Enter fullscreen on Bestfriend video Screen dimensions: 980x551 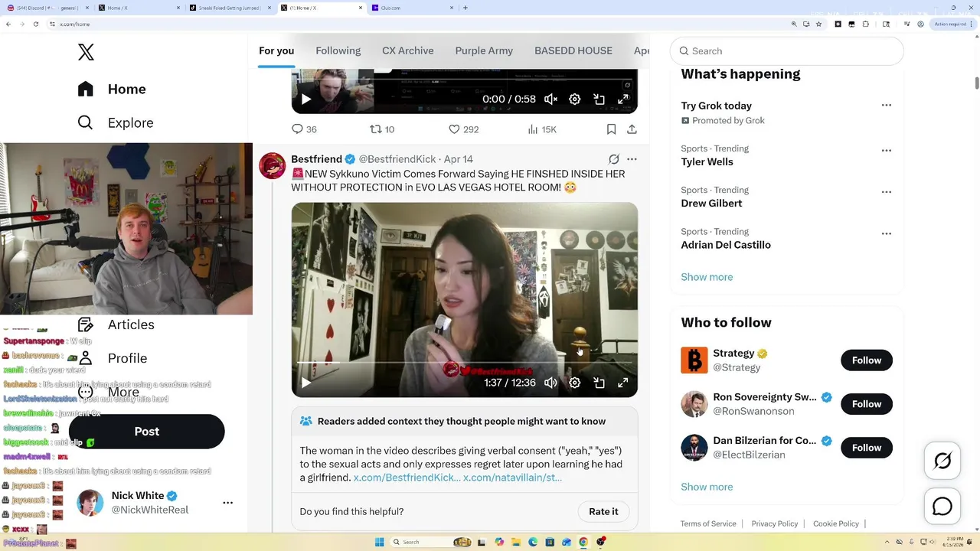(623, 383)
